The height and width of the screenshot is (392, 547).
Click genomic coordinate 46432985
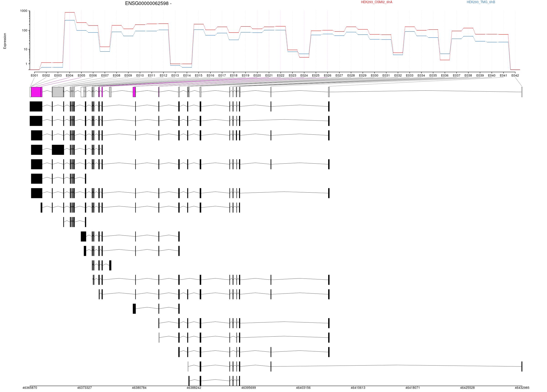tap(522, 388)
